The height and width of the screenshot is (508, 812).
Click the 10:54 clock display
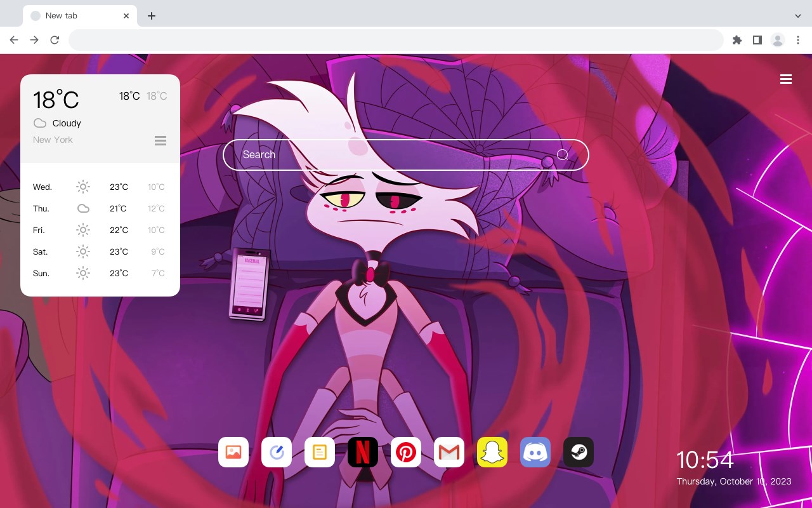(705, 460)
